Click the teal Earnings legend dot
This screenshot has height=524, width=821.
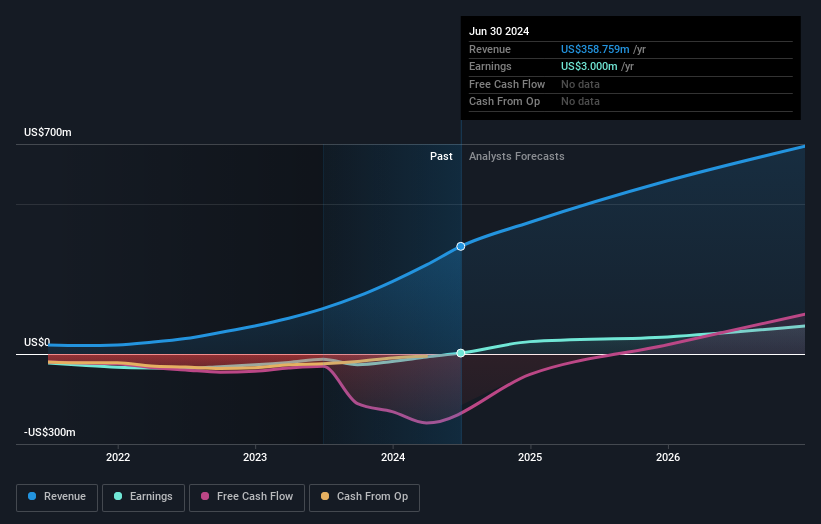coord(118,496)
